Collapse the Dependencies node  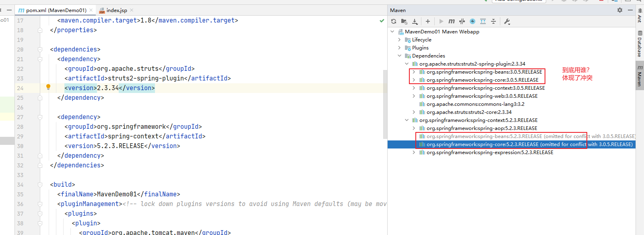(x=399, y=56)
